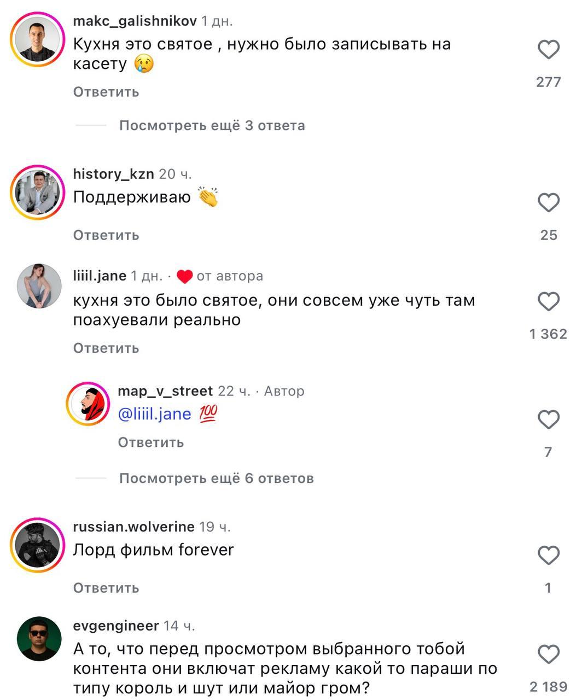Tap heart icon on evgengineer's comment
This screenshot has height=700, width=588.
point(548,655)
